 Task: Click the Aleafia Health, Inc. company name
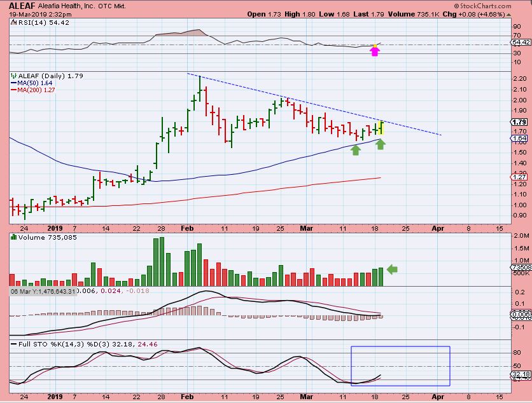click(x=66, y=6)
